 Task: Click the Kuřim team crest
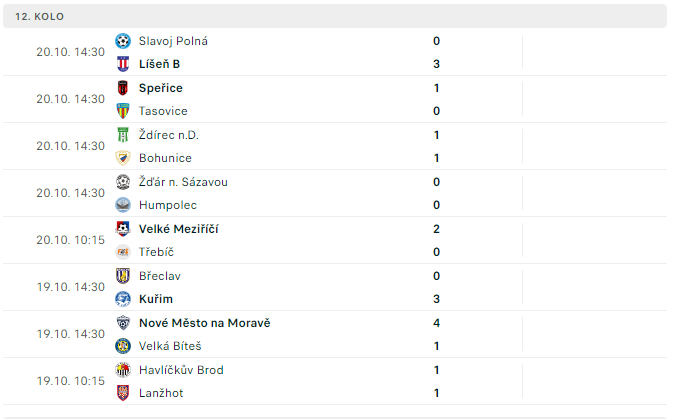tap(123, 299)
